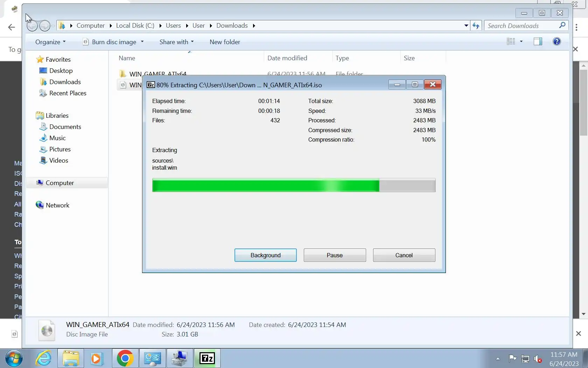Screen dimensions: 588x368
Task: Click Burn disc image toolbar command
Action: coord(114,42)
